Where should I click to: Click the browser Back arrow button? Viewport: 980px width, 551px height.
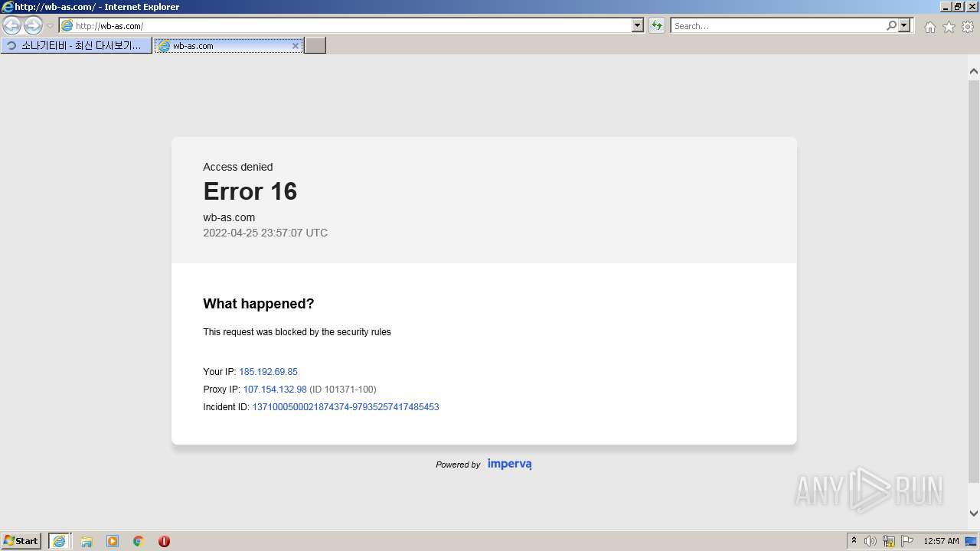point(12,25)
